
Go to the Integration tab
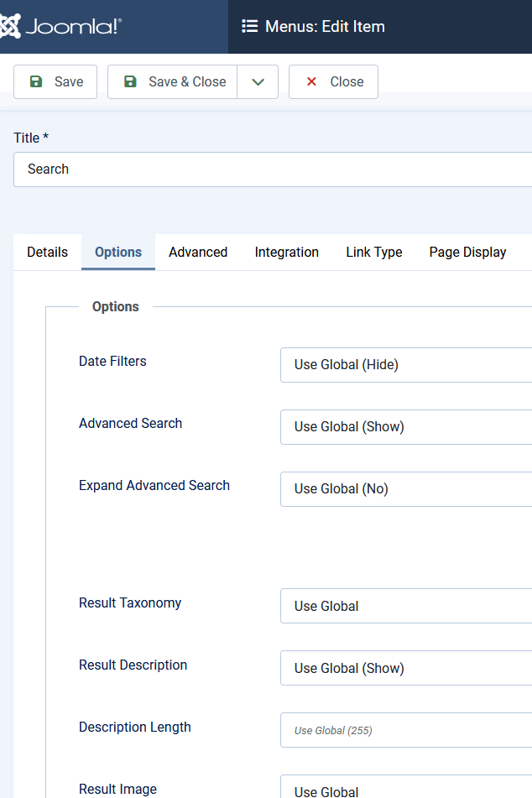(x=286, y=252)
